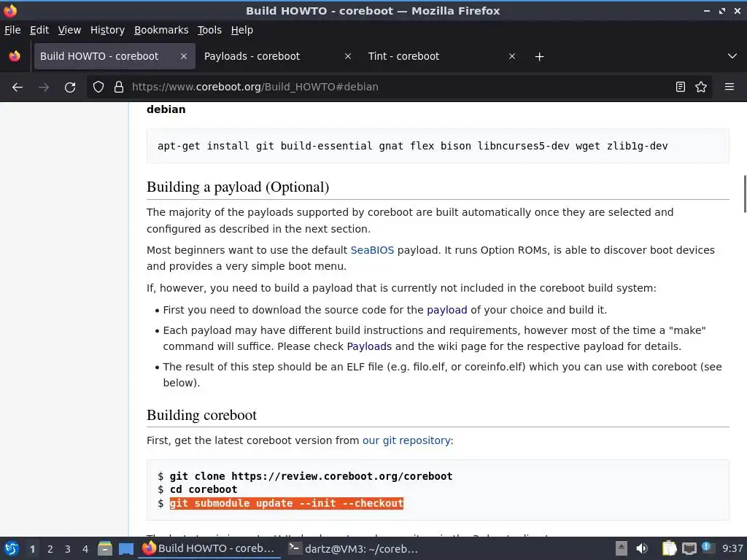Open Firefox View pinned icon
Viewport: 747px width, 560px height.
[15, 56]
